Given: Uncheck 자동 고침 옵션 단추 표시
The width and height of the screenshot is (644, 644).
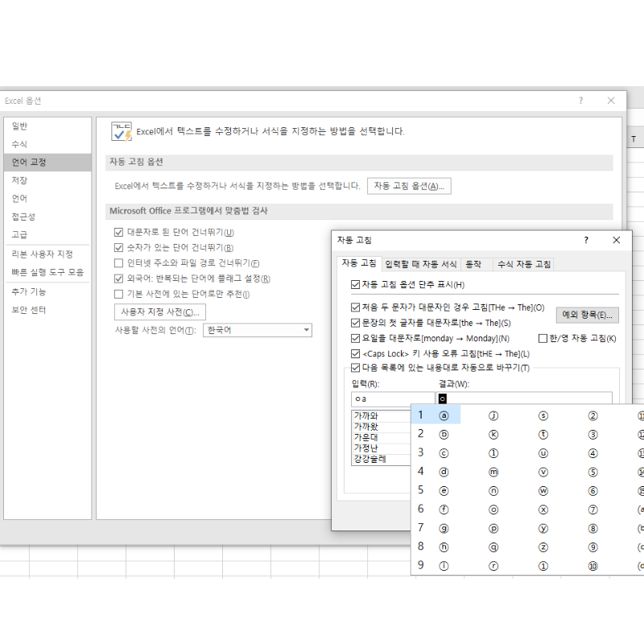Looking at the screenshot, I should click(355, 283).
